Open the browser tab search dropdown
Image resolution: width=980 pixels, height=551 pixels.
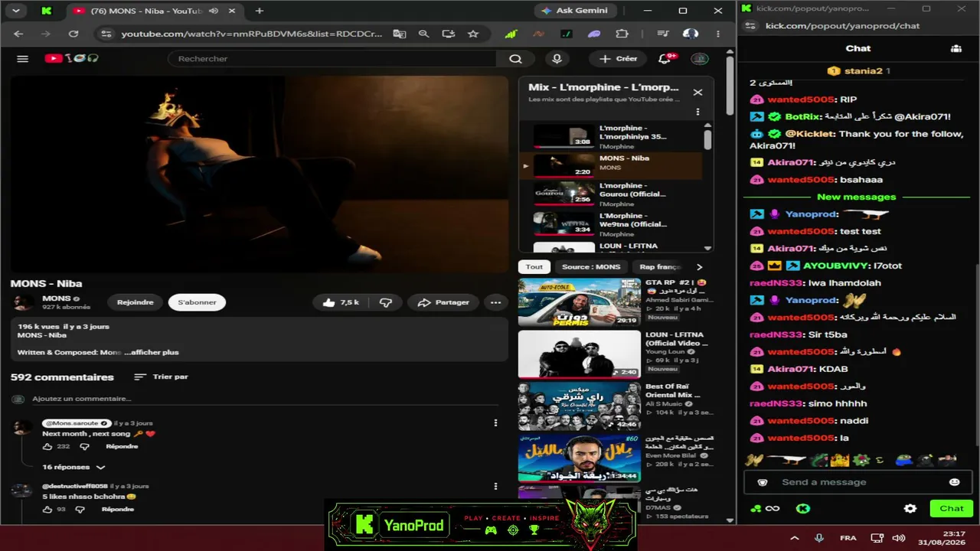tap(15, 11)
